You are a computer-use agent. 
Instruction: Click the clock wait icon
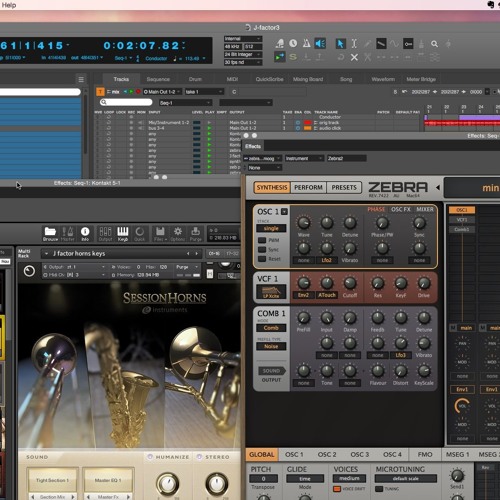[x=293, y=43]
